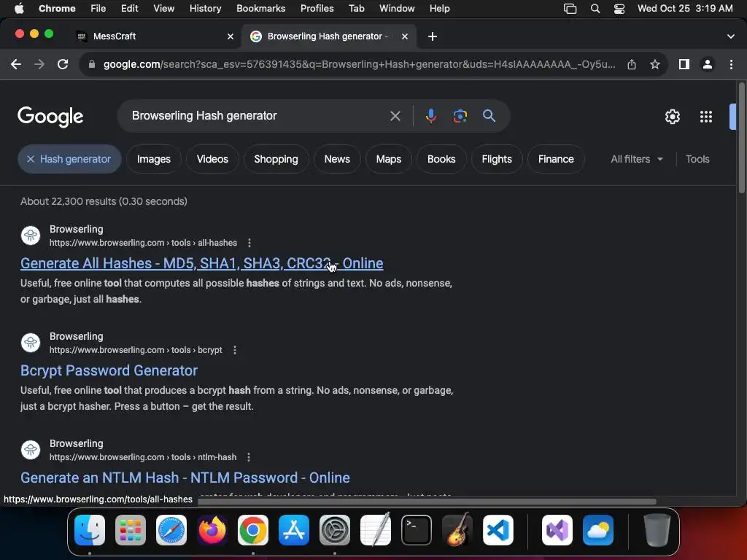Click the forward navigation arrow
The height and width of the screenshot is (560, 747).
click(39, 64)
